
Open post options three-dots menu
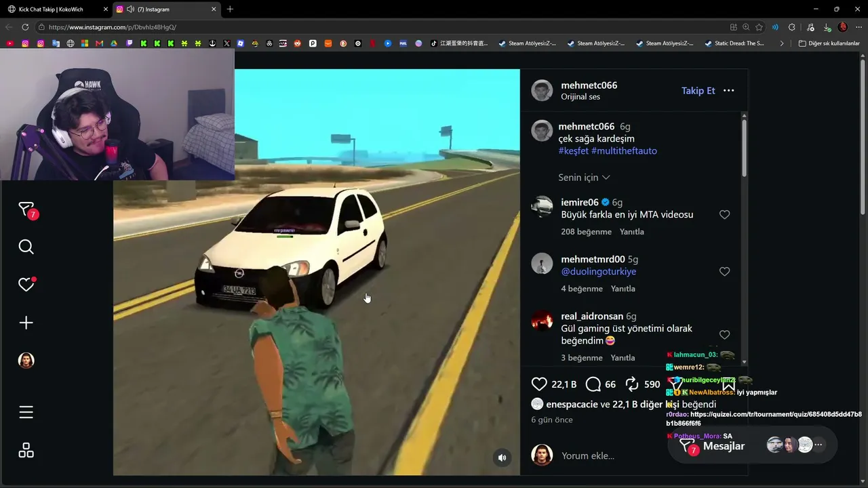coord(729,91)
